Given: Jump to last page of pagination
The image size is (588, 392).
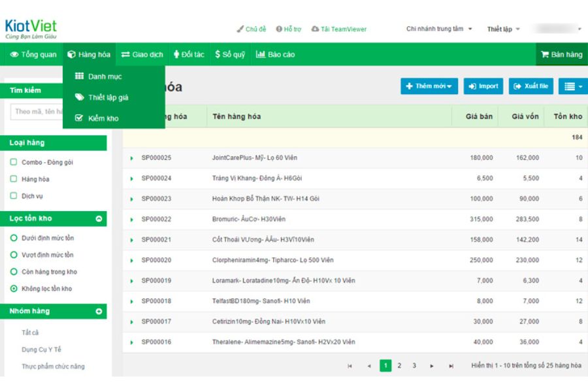Looking at the screenshot, I should tap(451, 366).
